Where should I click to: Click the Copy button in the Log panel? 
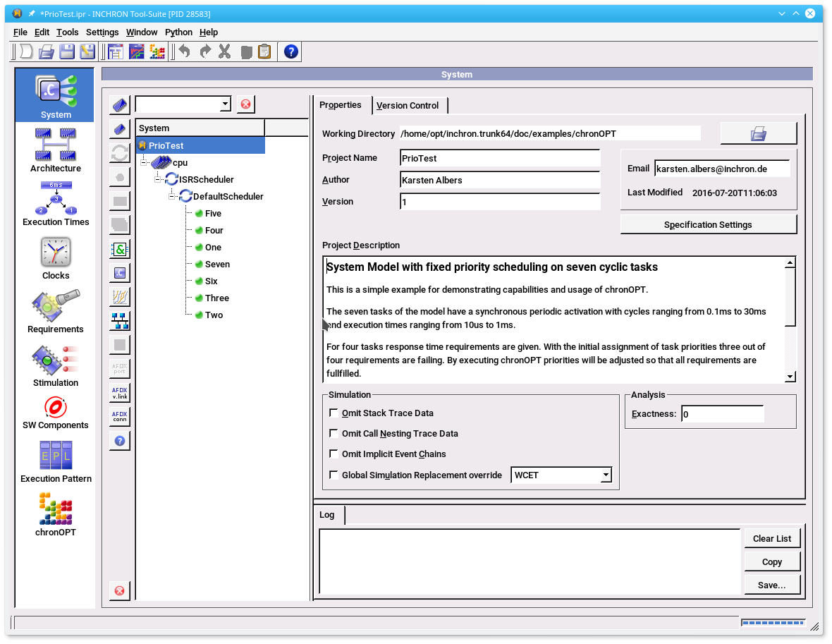(x=771, y=561)
